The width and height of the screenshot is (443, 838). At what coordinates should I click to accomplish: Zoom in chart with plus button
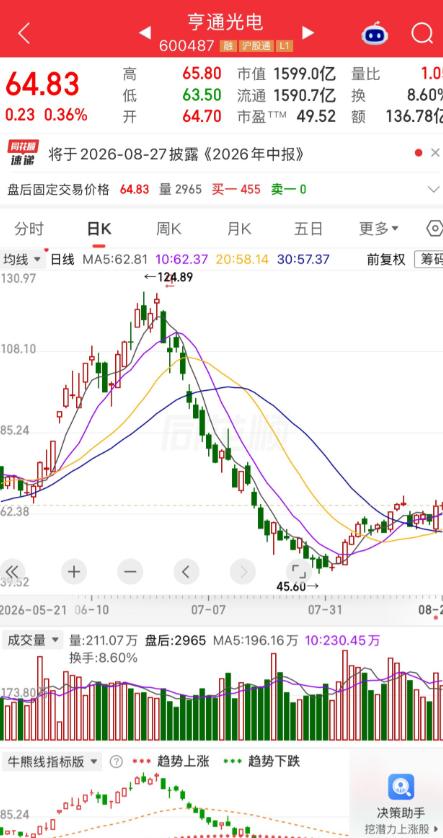click(73, 572)
